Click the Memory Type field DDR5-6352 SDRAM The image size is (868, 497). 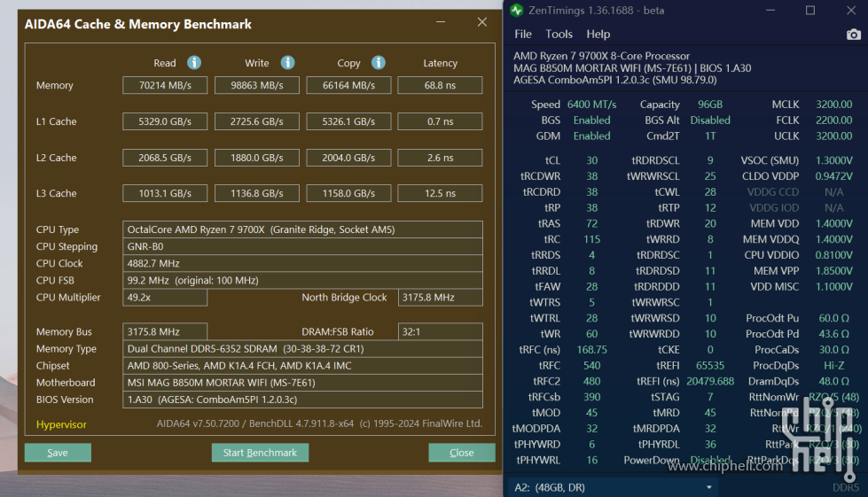pyautogui.click(x=303, y=349)
